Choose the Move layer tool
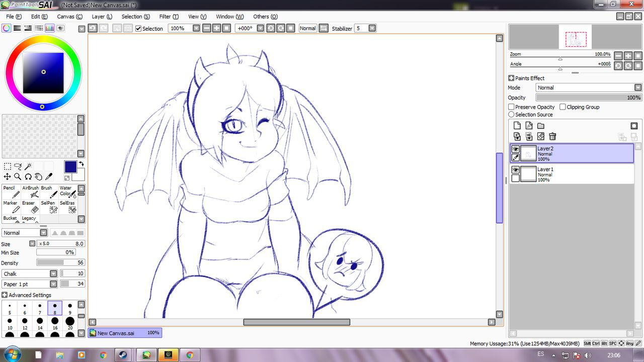This screenshot has width=644, height=362. (8, 176)
